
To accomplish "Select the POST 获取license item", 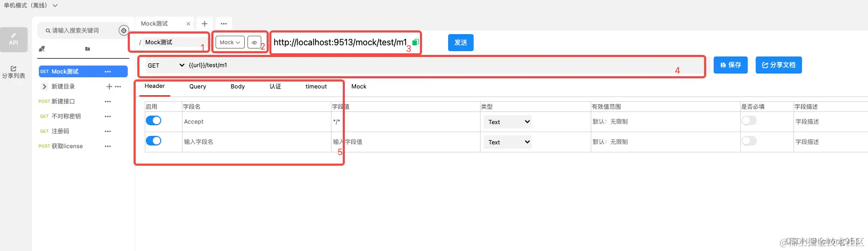I will pyautogui.click(x=83, y=146).
